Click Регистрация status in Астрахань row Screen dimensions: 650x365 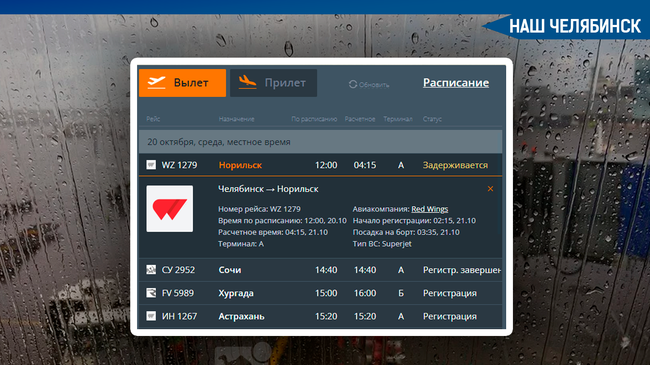[x=450, y=316]
